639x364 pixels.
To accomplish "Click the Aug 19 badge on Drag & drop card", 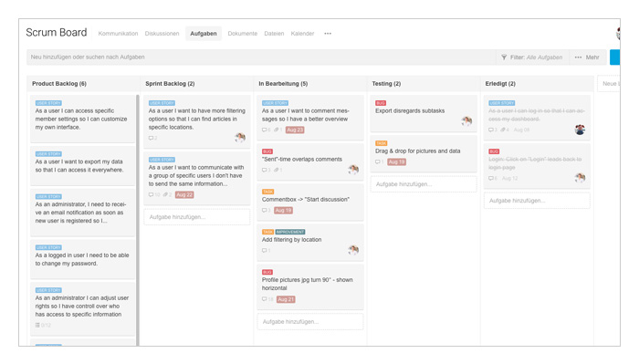I will tap(396, 162).
